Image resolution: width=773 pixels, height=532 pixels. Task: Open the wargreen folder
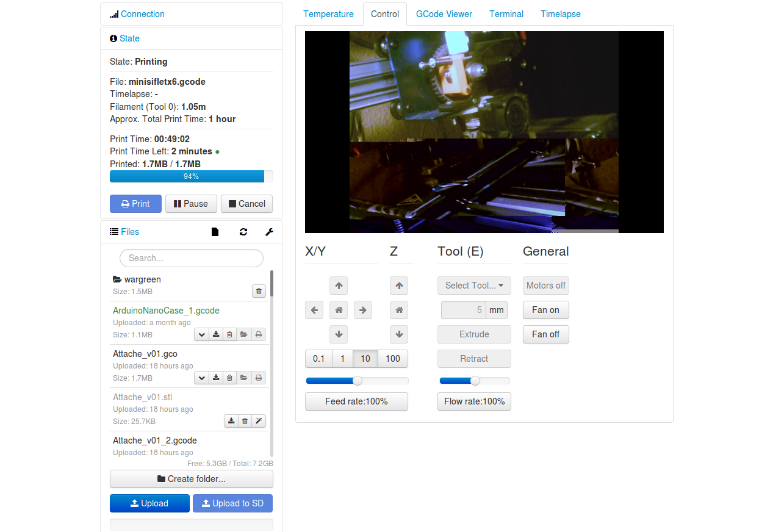[137, 279]
